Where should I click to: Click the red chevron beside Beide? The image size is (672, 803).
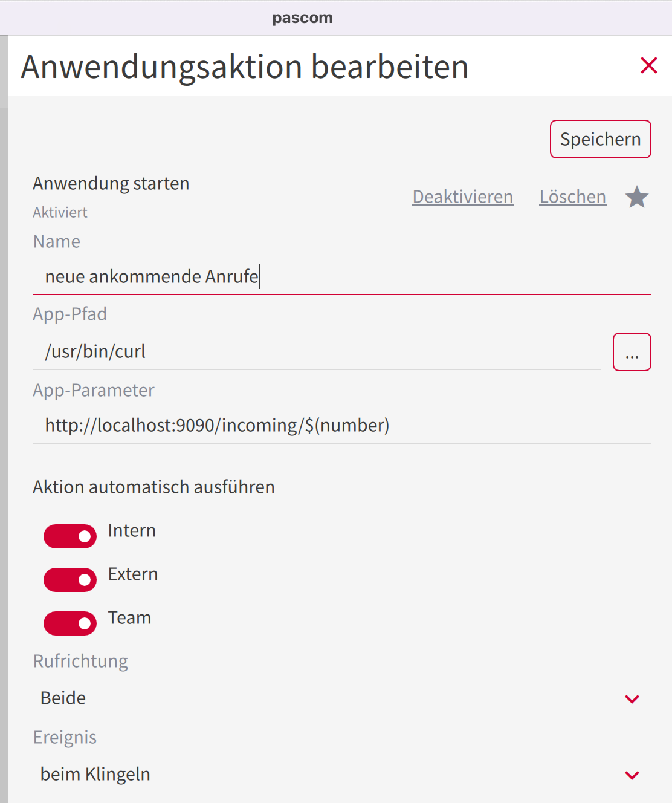632,699
